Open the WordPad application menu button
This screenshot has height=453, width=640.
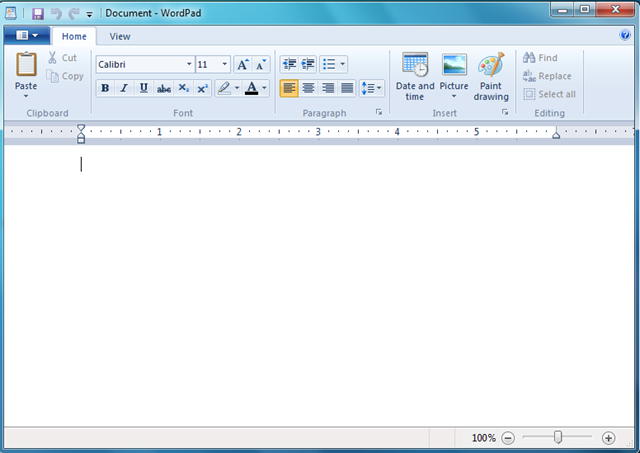27,36
